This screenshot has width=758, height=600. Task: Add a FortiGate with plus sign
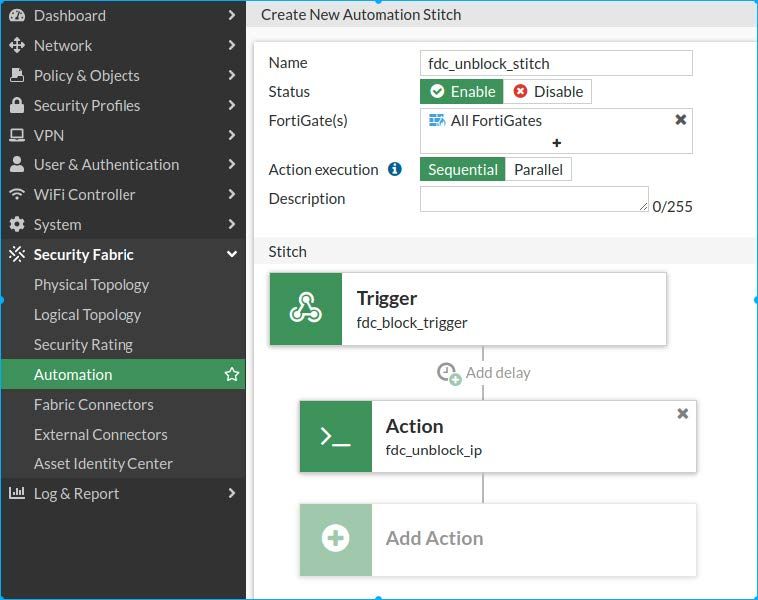(557, 143)
